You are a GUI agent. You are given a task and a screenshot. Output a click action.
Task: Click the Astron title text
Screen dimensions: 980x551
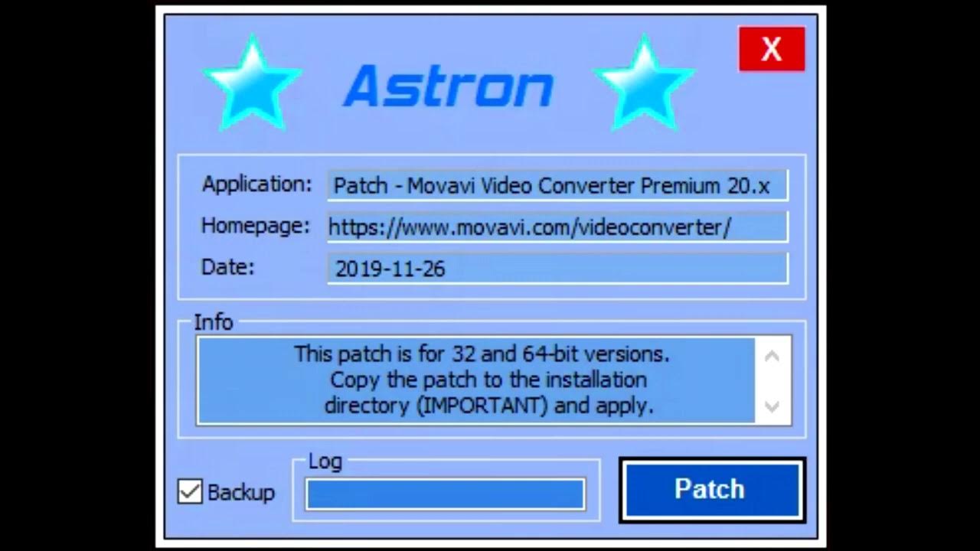click(448, 85)
